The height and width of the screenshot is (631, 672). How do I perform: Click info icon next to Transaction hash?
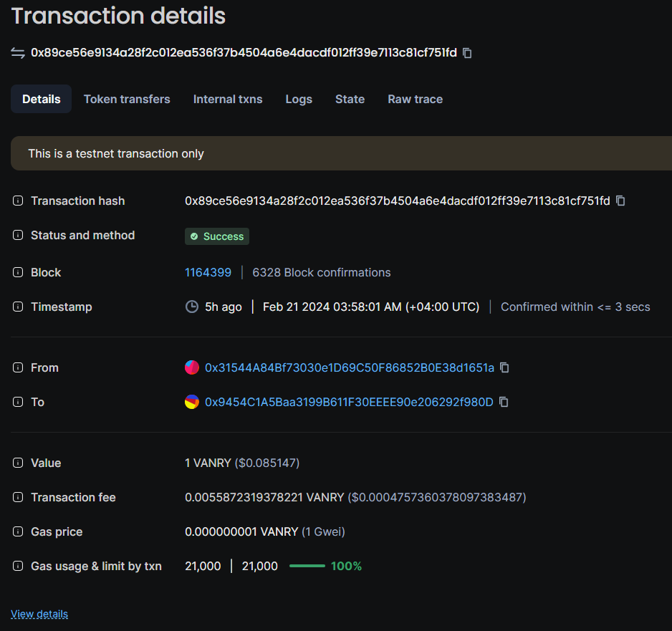click(x=18, y=201)
